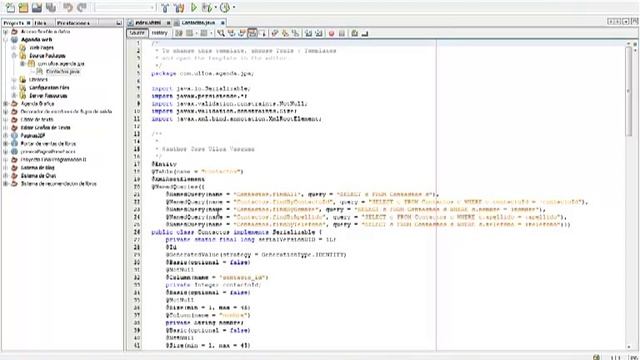Click Shift Line Right icon

pos(318,33)
